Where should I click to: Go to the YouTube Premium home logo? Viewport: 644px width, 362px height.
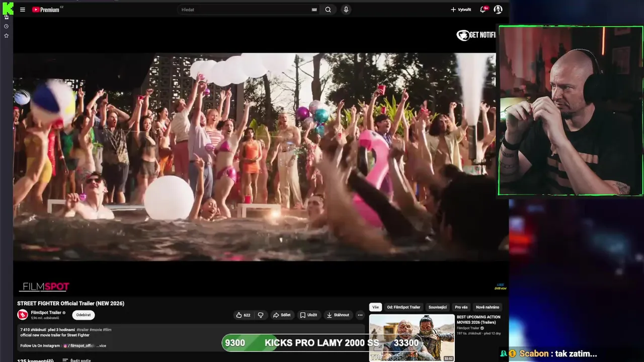pos(47,10)
